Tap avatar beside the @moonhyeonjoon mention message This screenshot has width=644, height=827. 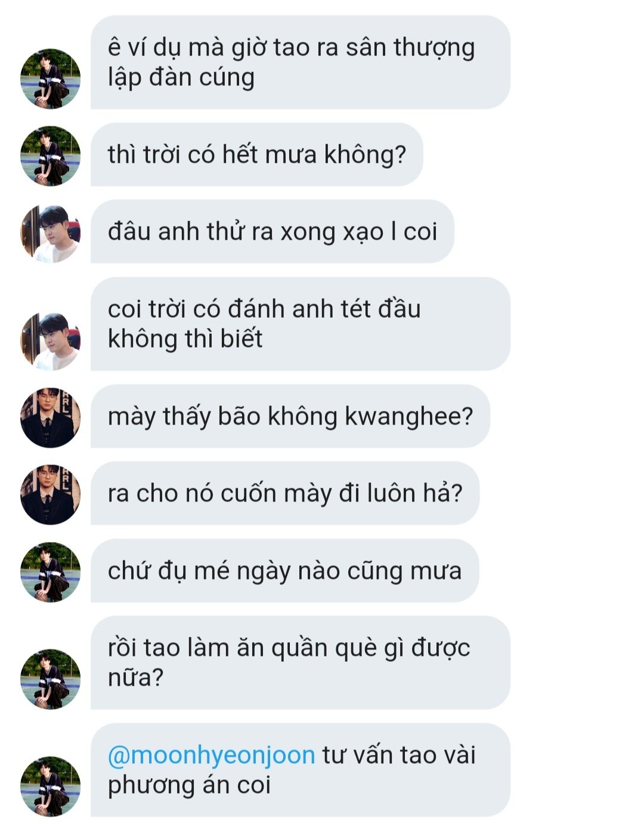51,786
